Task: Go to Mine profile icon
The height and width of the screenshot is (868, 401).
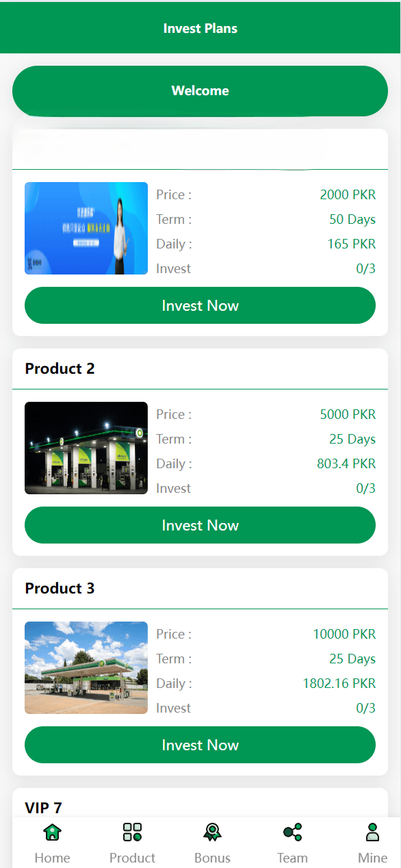Action: point(372,832)
